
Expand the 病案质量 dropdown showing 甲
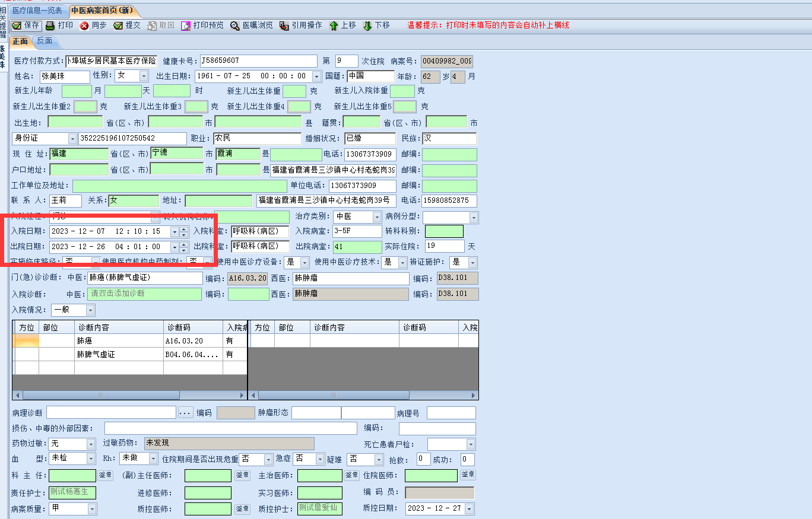point(91,508)
